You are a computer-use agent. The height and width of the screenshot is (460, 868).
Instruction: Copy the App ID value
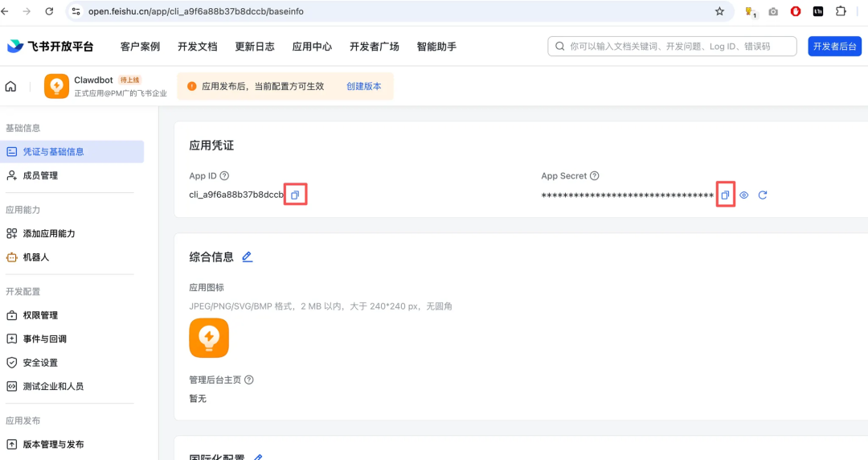point(295,195)
